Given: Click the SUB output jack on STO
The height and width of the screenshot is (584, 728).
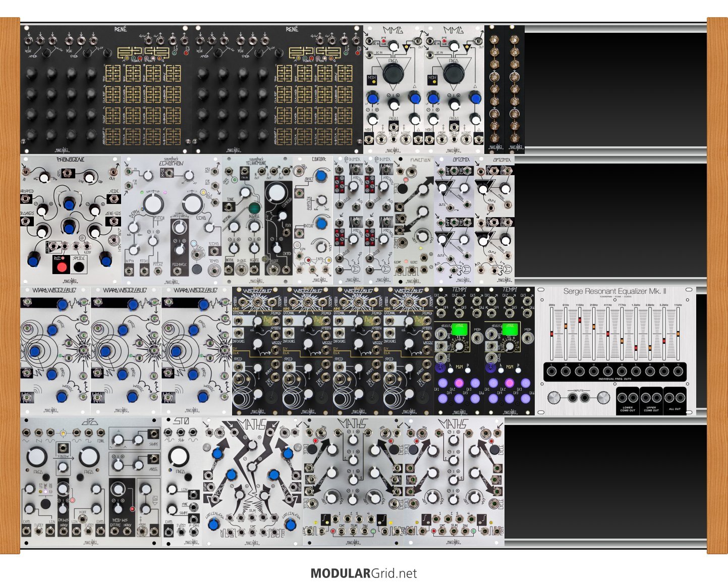Looking at the screenshot, I should [181, 433].
